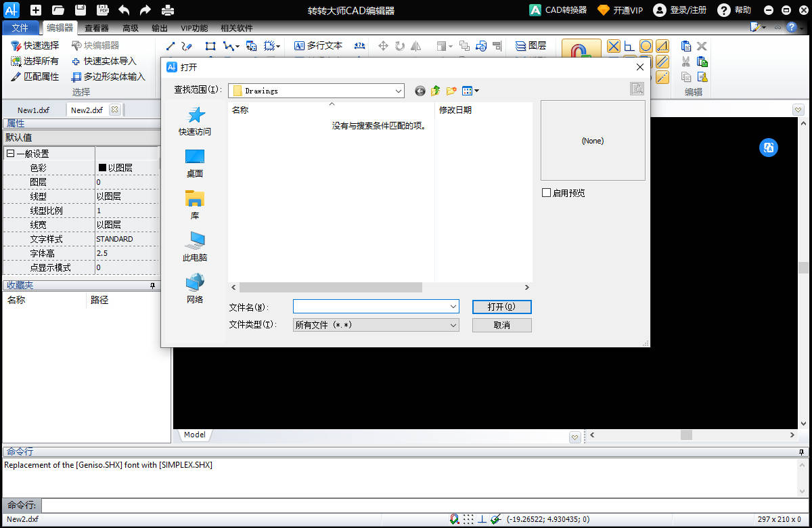Image resolution: width=812 pixels, height=528 pixels.
Task: Go up one folder level icon
Action: [x=436, y=91]
